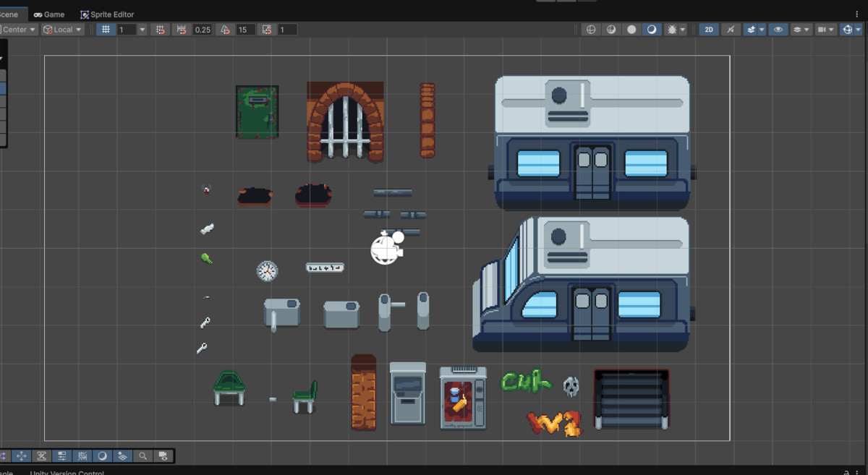Toggle scene effects (skybox, fog) button
Viewport: 868px width, 475px height.
[751, 30]
